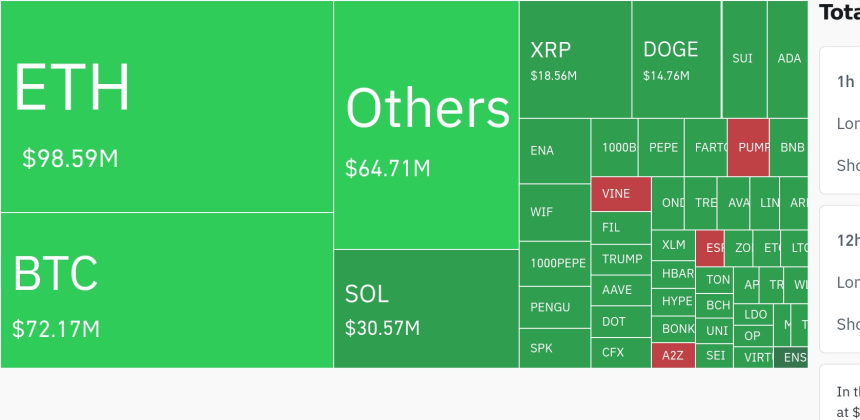Click the DOGE $14.76M tile
Image resolution: width=860 pixels, height=420 pixels.
pos(676,60)
